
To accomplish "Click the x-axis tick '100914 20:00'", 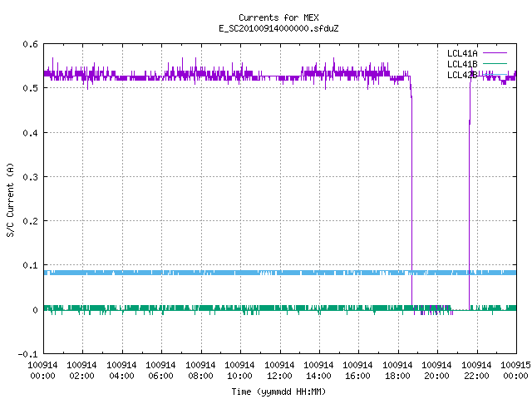I will click(x=436, y=371).
